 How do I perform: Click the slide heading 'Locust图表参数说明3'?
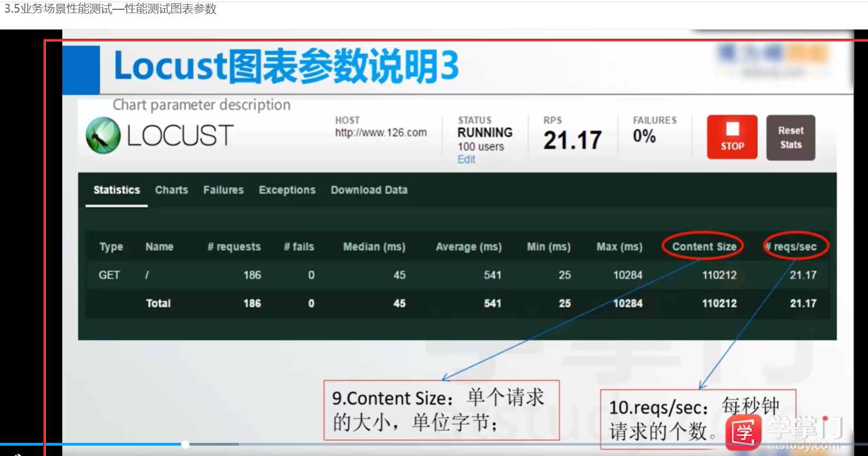coord(286,66)
